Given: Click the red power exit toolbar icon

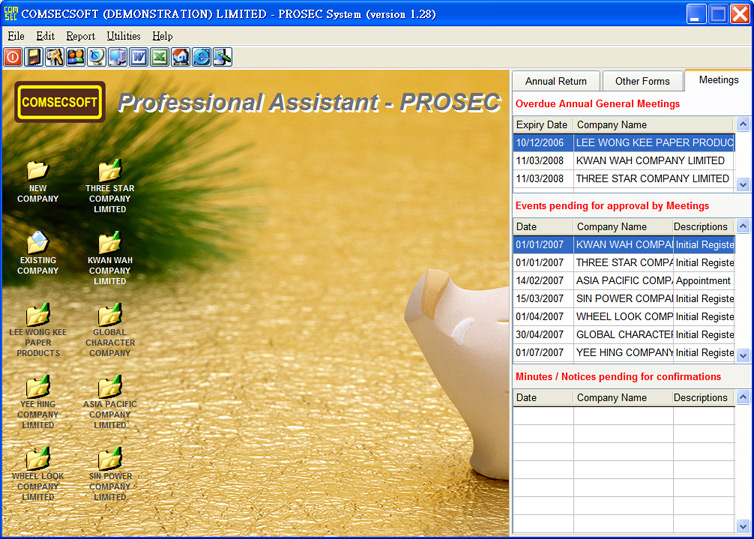Looking at the screenshot, I should (x=13, y=57).
